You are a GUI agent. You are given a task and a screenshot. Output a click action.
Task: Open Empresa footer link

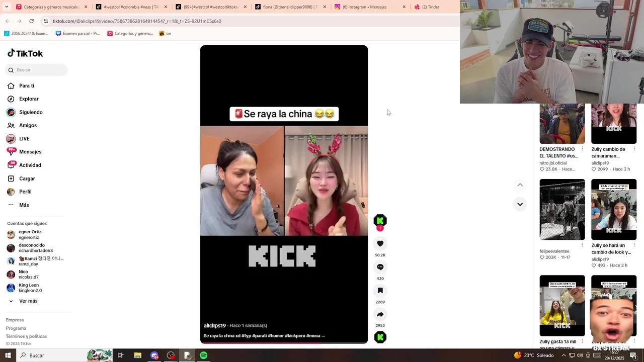coord(15,320)
